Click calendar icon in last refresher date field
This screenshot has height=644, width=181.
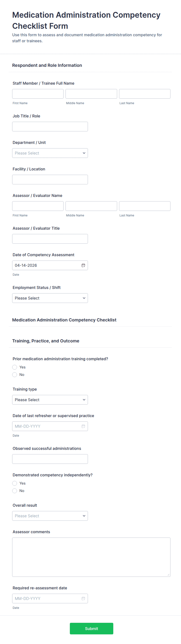click(x=83, y=426)
